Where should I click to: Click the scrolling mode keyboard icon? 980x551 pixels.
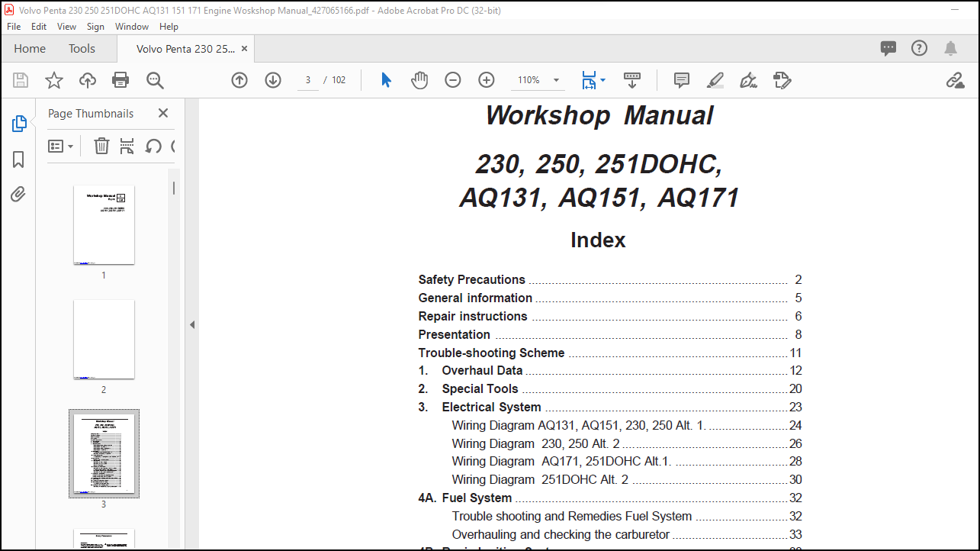click(x=632, y=80)
